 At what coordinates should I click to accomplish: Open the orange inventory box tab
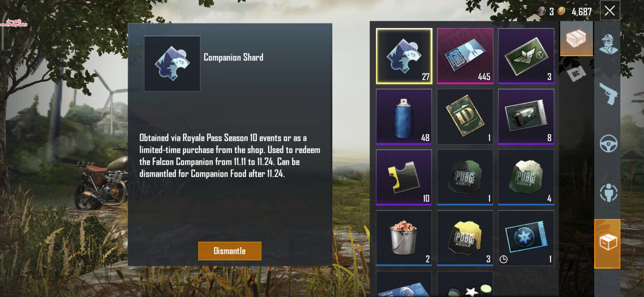[607, 243]
